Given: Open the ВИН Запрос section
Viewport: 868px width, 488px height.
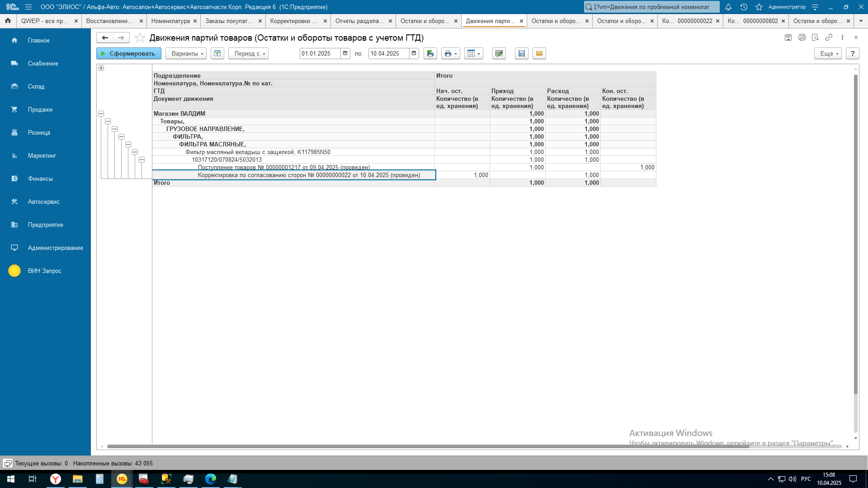Looking at the screenshot, I should coord(45,271).
